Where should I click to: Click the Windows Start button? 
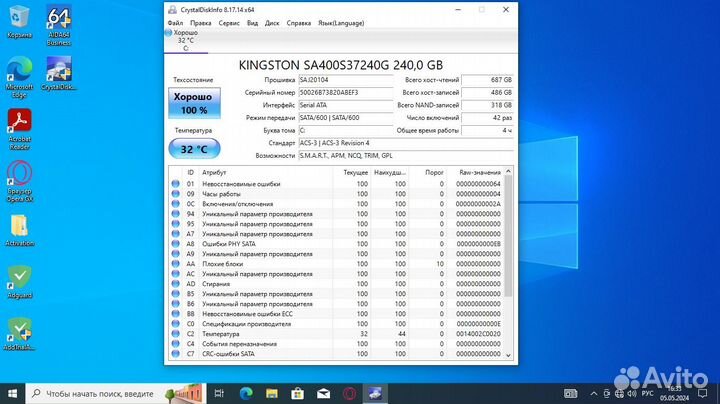pyautogui.click(x=12, y=393)
